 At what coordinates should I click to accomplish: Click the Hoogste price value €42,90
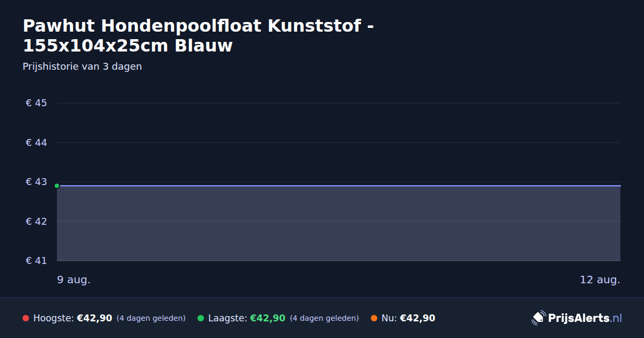tap(94, 318)
